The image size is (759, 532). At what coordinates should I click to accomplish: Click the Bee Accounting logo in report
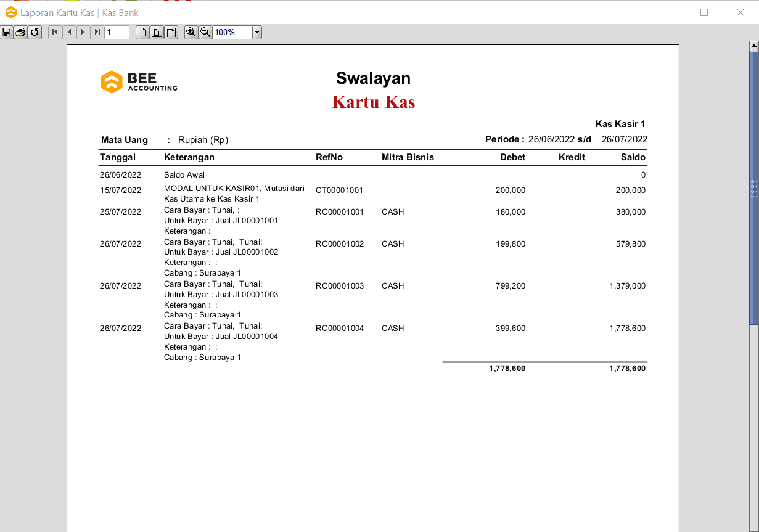[x=139, y=82]
